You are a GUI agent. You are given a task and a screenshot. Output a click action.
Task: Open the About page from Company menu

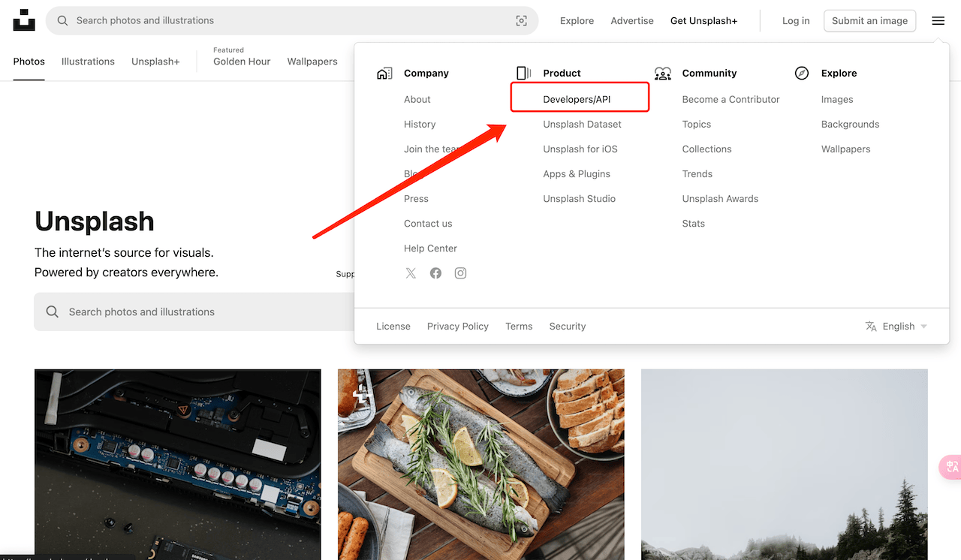click(x=417, y=99)
